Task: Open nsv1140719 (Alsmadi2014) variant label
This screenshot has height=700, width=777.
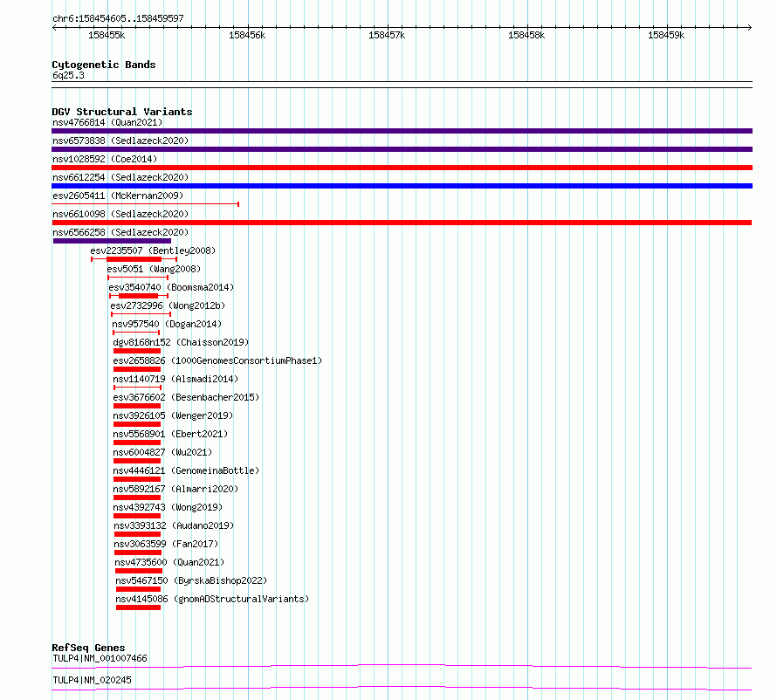Action: click(x=175, y=379)
